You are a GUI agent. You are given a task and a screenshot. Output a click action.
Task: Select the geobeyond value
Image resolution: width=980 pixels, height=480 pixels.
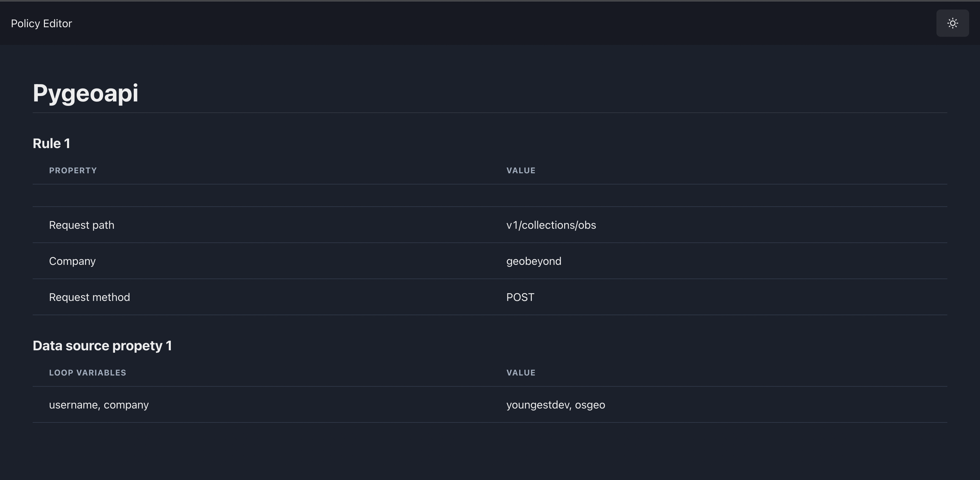click(x=534, y=261)
